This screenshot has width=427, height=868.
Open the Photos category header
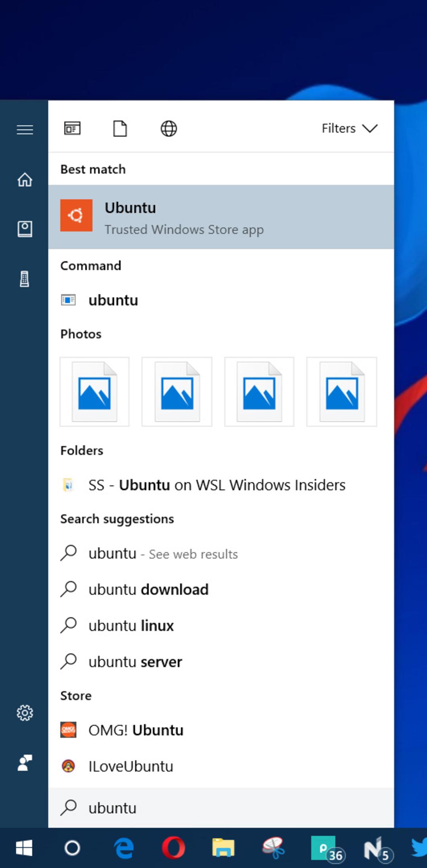click(x=81, y=334)
